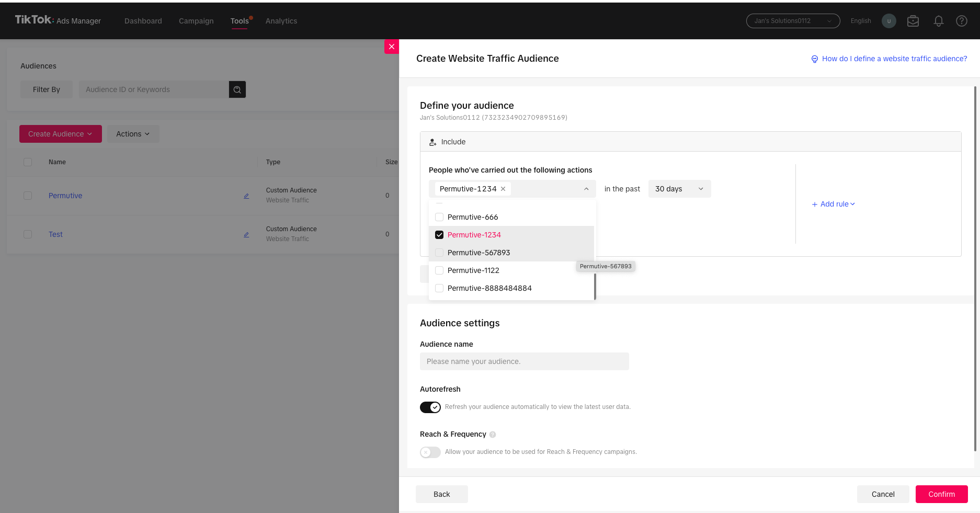Click the dropdown list scrollbar thumb
Screen dimensions: 980x513
coord(595,286)
